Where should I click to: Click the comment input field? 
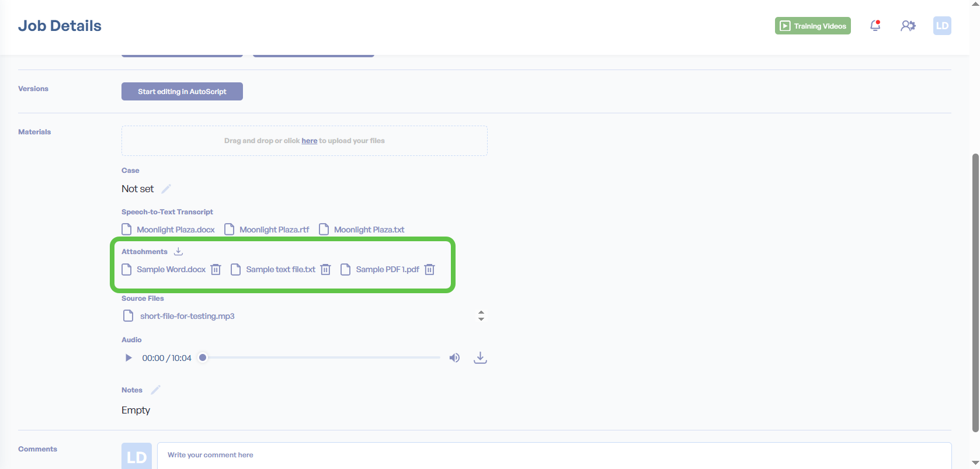click(554, 455)
